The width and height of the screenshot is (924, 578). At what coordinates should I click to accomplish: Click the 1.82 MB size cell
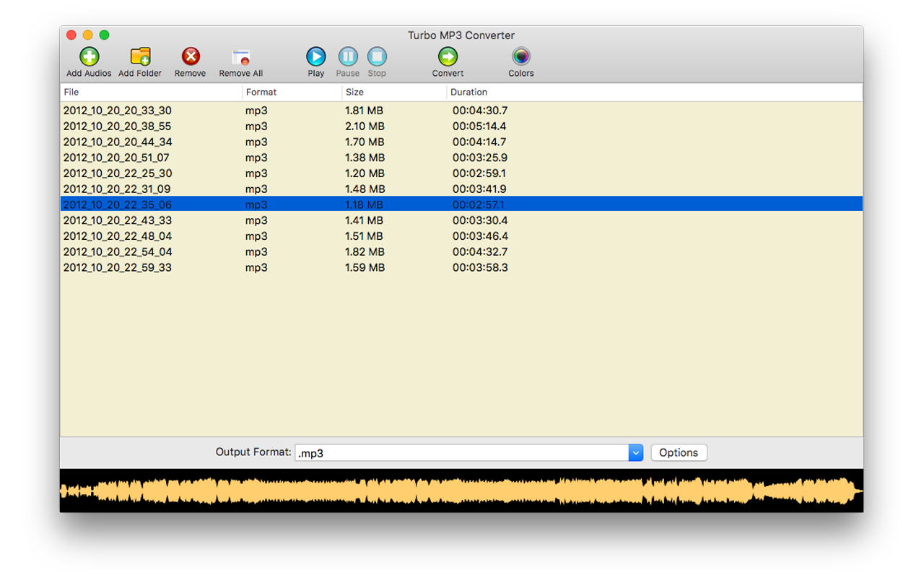tap(365, 252)
